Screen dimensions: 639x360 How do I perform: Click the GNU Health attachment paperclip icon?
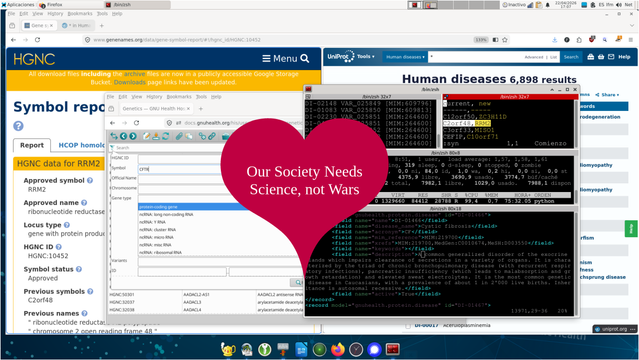coord(178,136)
